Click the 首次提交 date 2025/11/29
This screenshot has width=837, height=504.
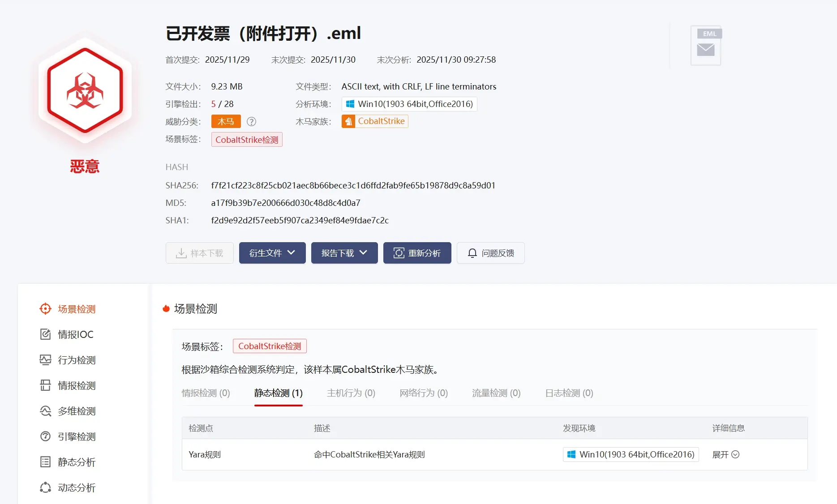(x=227, y=60)
